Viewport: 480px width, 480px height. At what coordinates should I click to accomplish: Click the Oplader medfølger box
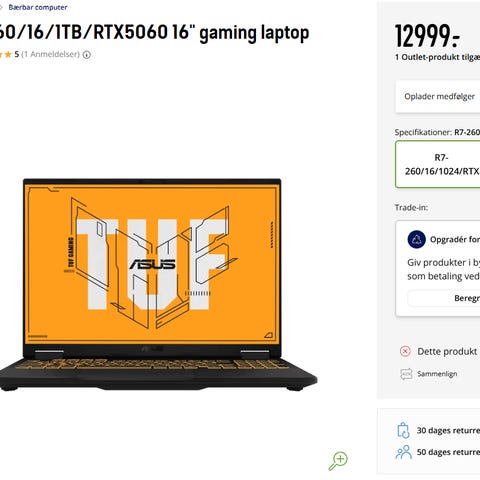pos(437,97)
